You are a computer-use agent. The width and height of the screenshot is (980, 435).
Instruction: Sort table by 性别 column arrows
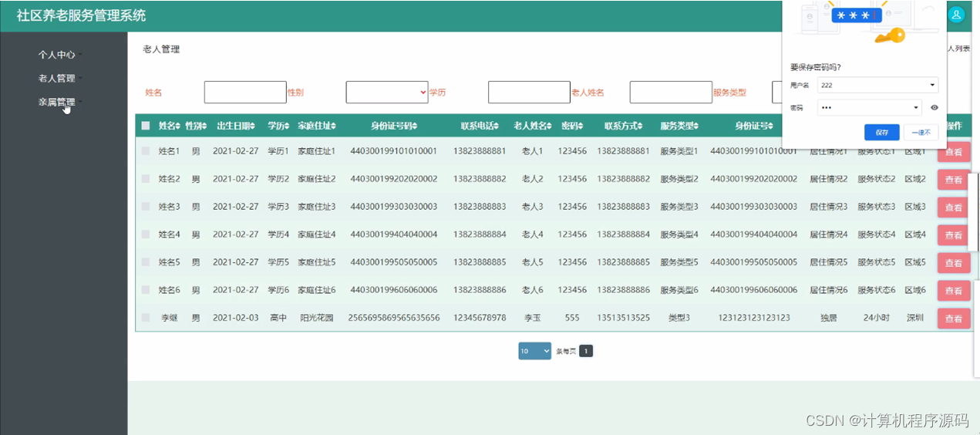[x=204, y=126]
